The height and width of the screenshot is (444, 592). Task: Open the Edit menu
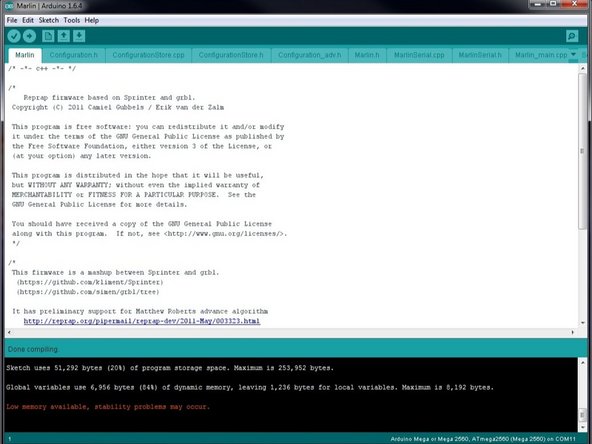[28, 20]
